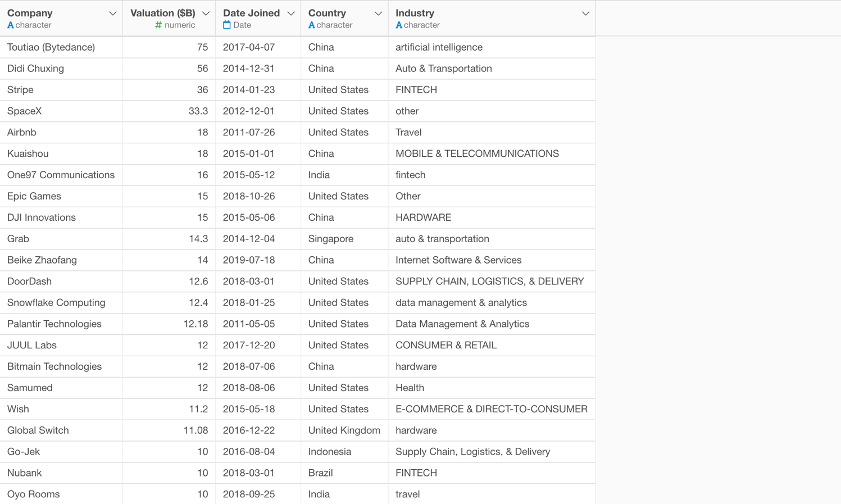Click the United Kingdom country cell
The image size is (841, 504).
tap(344, 431)
